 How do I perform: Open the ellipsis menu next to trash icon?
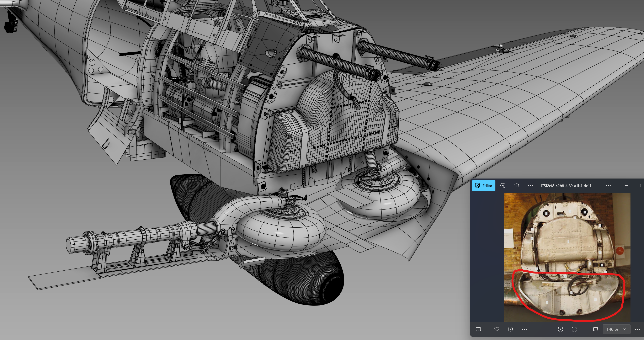pos(530,186)
